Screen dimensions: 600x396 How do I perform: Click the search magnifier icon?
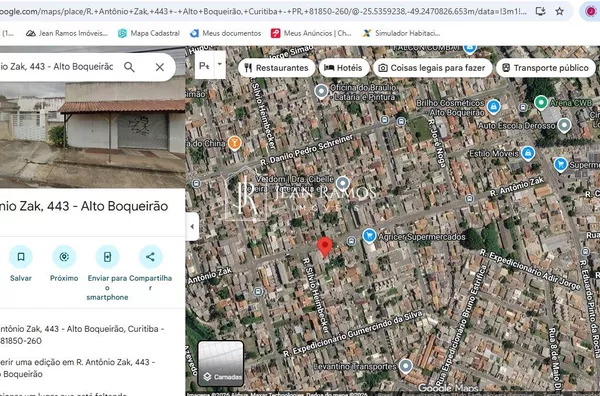click(129, 67)
